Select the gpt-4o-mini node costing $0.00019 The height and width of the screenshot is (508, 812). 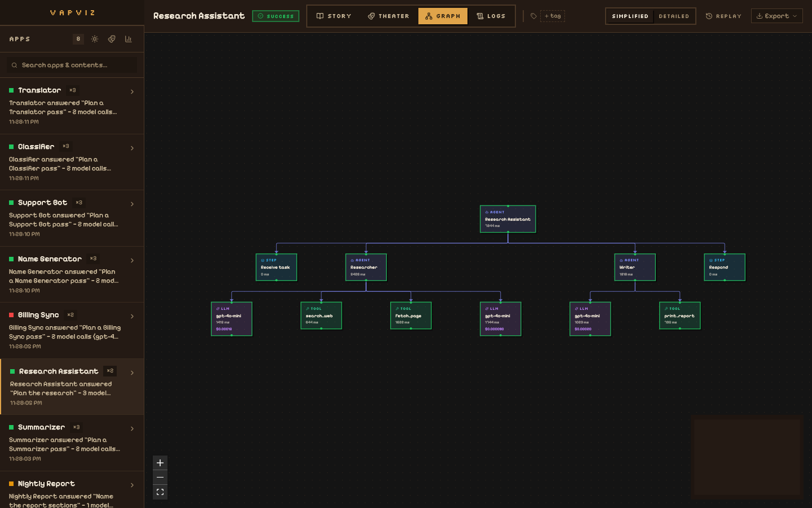[x=231, y=319]
